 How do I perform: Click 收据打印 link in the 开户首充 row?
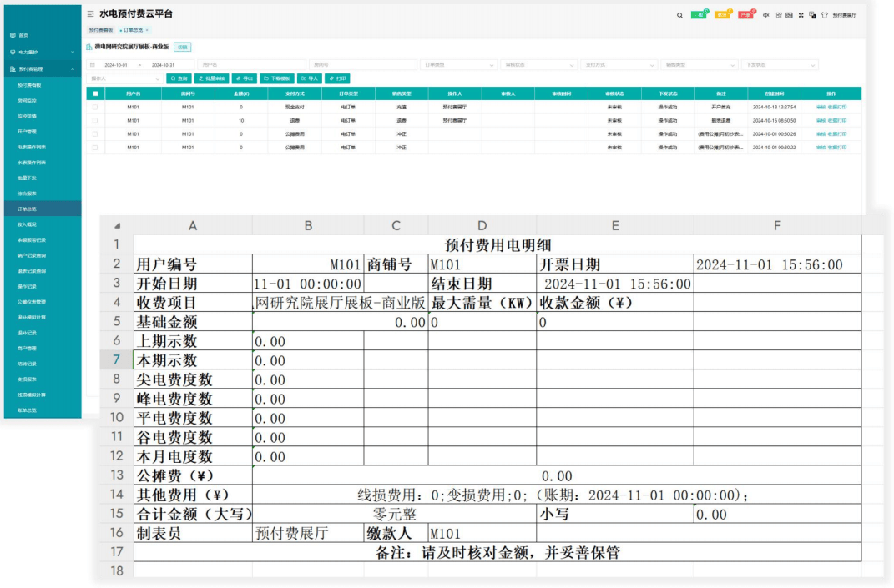[837, 107]
